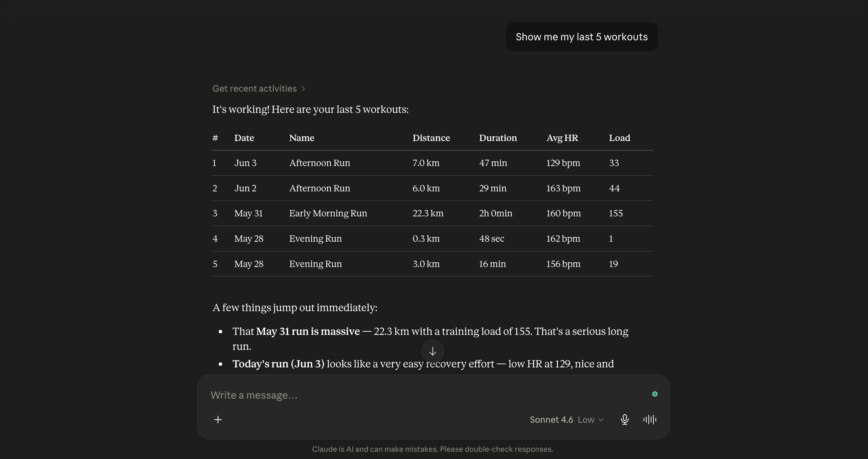Click the 162 bpm heart rate cell
The height and width of the screenshot is (459, 868).
(x=563, y=239)
